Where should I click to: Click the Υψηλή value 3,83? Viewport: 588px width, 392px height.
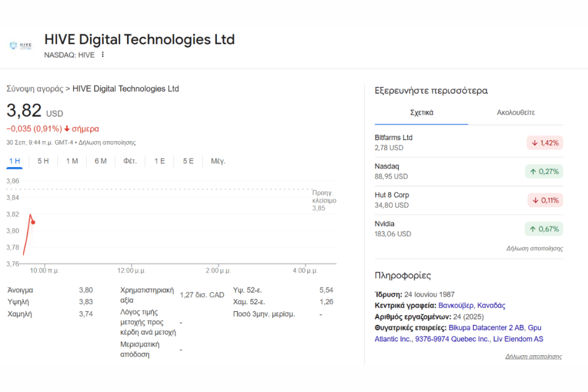(x=86, y=302)
